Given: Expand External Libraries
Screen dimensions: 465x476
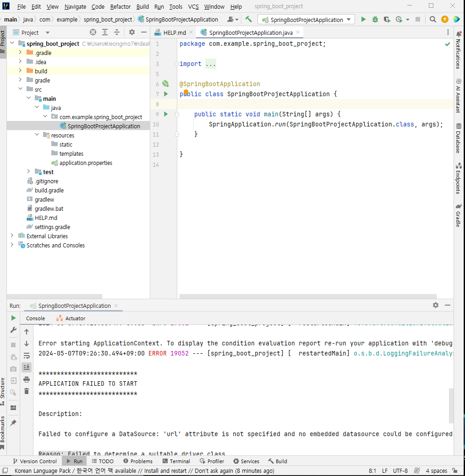Looking at the screenshot, I should click(12, 235).
